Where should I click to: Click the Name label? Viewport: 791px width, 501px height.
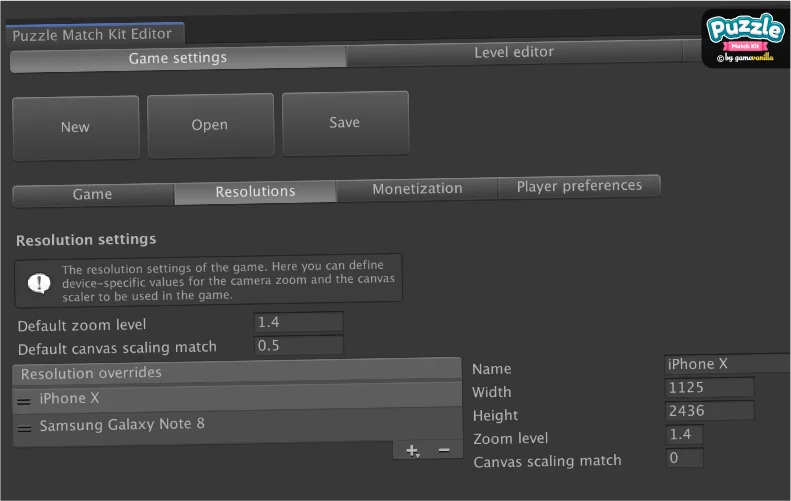pyautogui.click(x=492, y=369)
